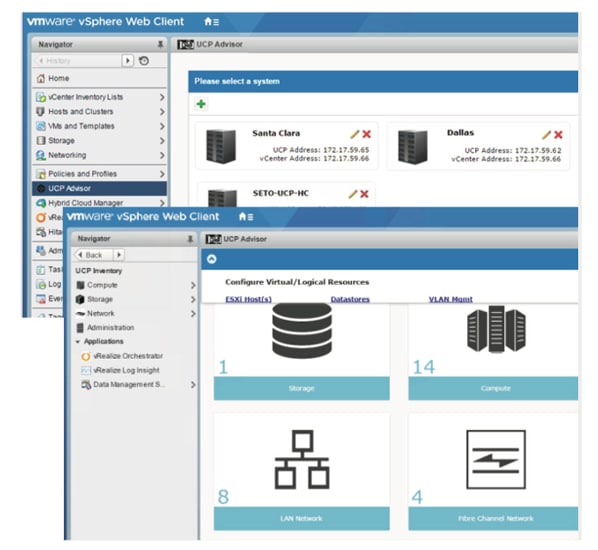Expand the Network chevron in UCP Inventory
Image resolution: width=598 pixels, height=550 pixels.
[193, 314]
